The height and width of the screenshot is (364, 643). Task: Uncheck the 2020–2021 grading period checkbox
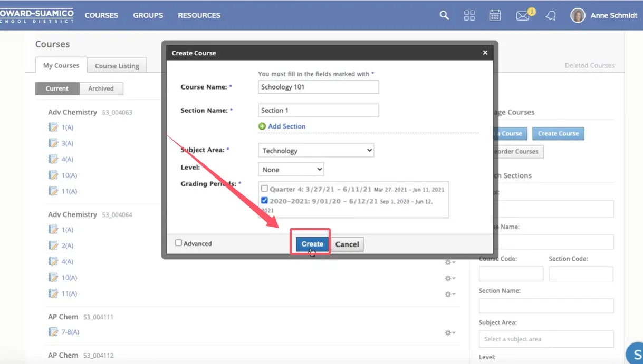pos(265,200)
